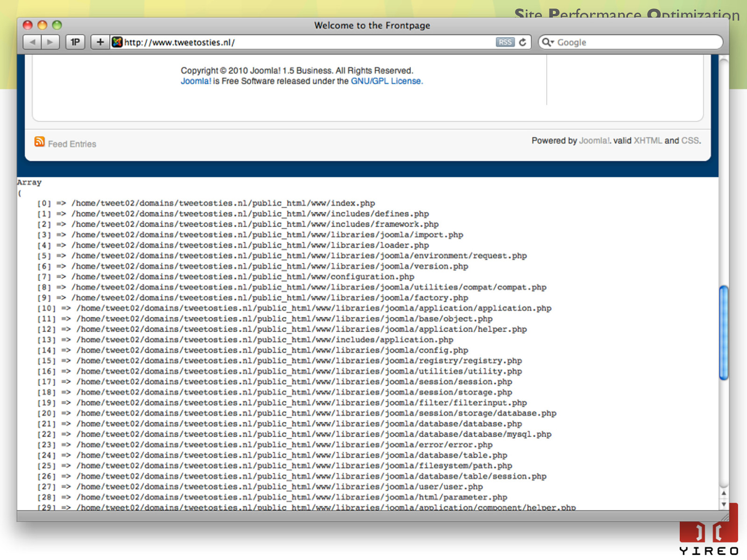Screen dimensions: 747x560
Task: Click array entry [26] table/session.php path
Action: (x=311, y=476)
